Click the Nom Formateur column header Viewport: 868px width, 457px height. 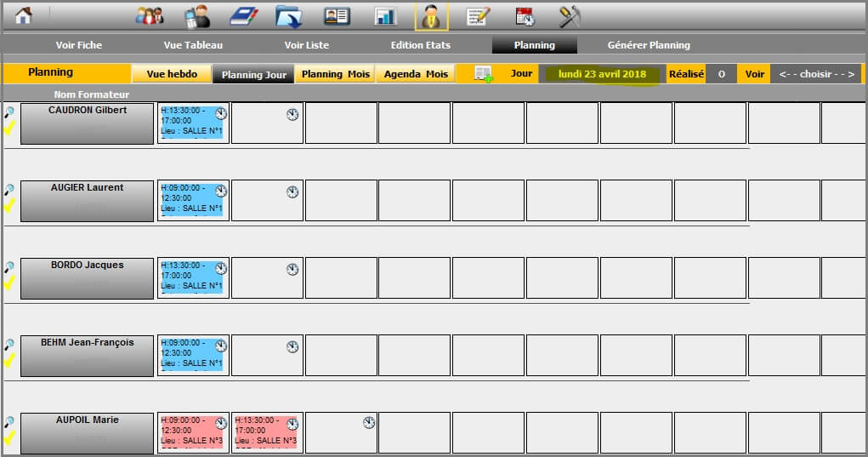click(x=91, y=94)
